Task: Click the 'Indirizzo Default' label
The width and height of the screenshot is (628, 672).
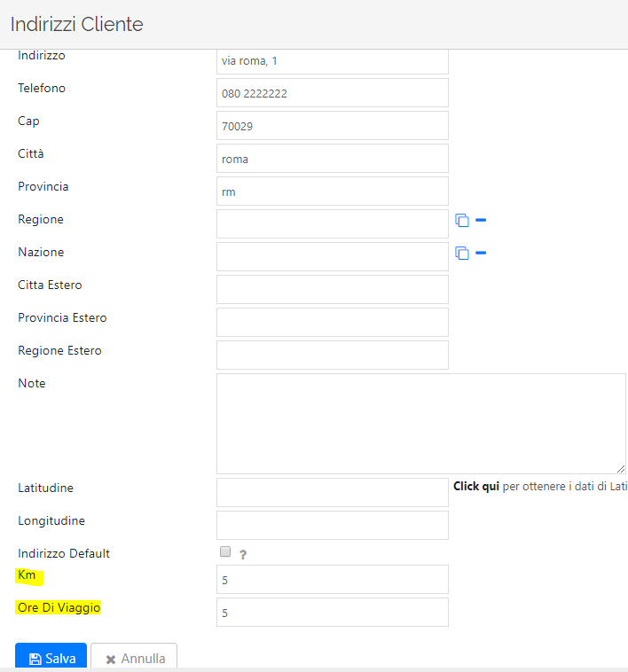Action: (64, 553)
